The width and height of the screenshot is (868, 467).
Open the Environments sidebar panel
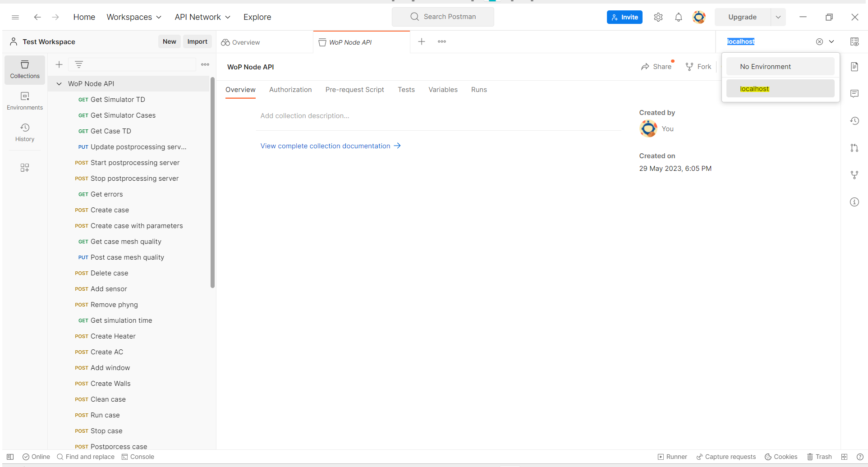[x=25, y=101]
